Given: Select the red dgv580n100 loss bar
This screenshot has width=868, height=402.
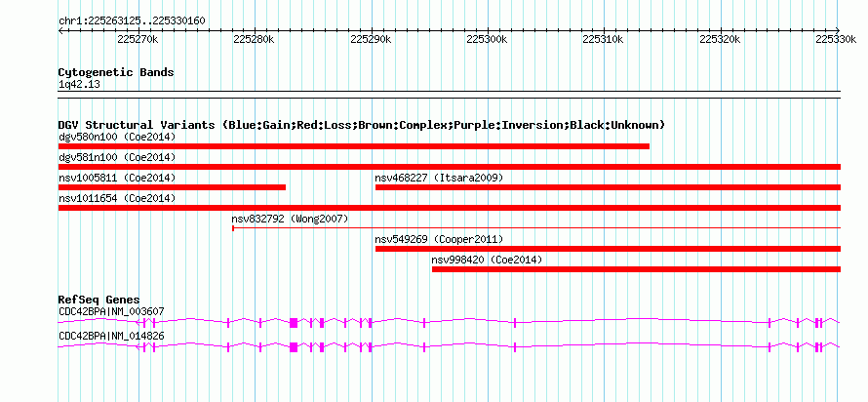Looking at the screenshot, I should [x=354, y=146].
